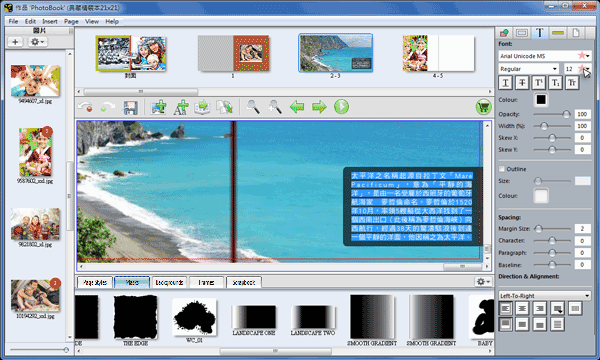The height and width of the screenshot is (360, 600).
Task: Click the black text Colour swatch
Action: pyautogui.click(x=541, y=99)
